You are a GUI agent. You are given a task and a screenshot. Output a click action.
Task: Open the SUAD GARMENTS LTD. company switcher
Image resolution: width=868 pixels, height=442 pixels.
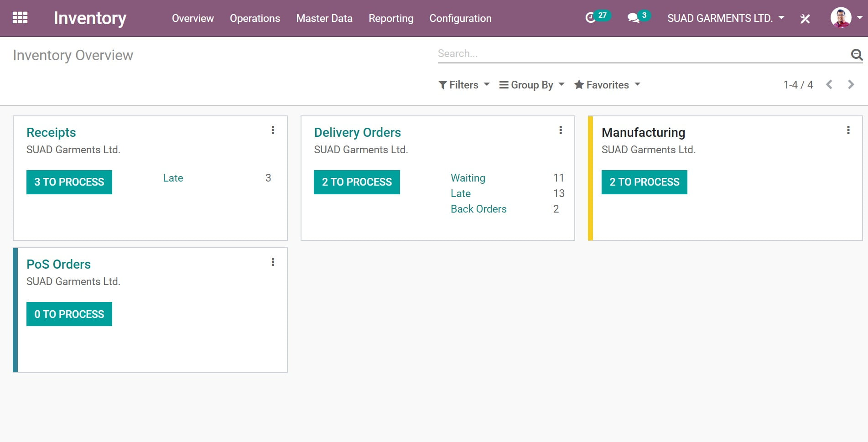726,18
